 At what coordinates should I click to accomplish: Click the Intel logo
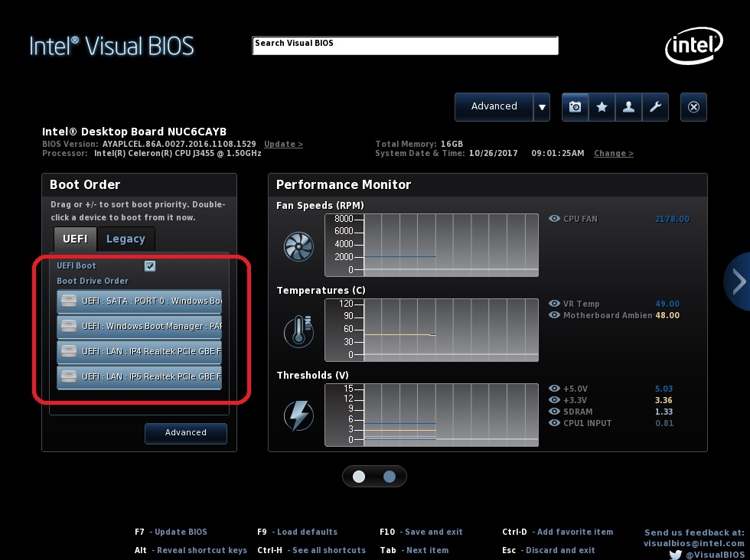click(694, 45)
